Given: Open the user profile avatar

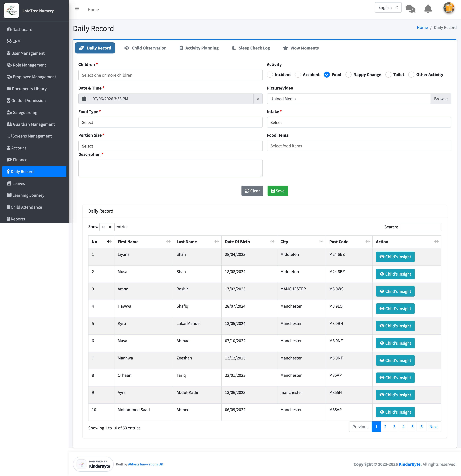Looking at the screenshot, I should (449, 8).
